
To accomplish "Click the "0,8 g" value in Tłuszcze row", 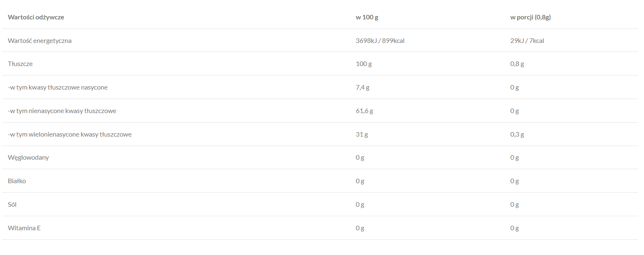I will click(x=517, y=64).
